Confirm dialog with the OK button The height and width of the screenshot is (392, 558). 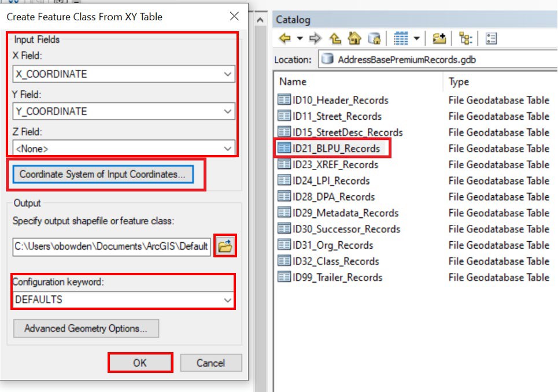coord(141,363)
